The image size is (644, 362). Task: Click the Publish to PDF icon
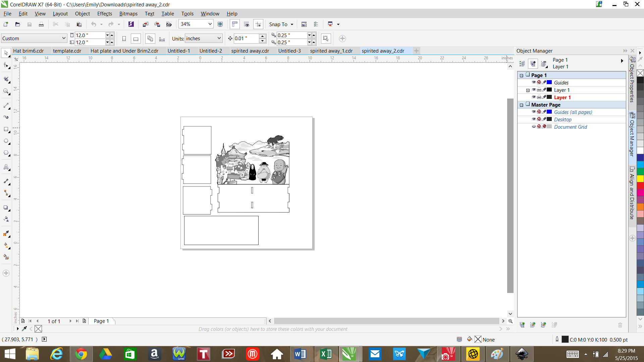(169, 24)
